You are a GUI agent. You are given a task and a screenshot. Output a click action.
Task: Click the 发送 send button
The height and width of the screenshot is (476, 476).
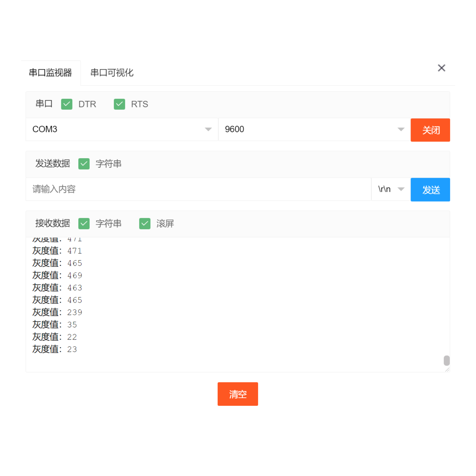pos(430,189)
